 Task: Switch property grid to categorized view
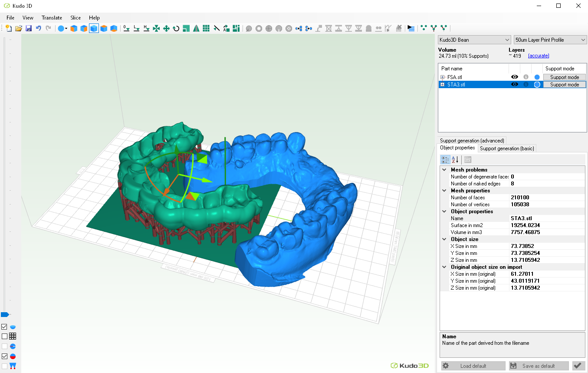click(x=445, y=159)
